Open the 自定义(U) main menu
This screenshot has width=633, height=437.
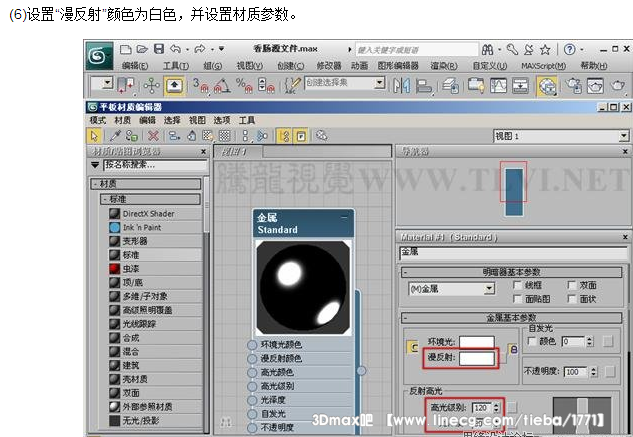(490, 65)
